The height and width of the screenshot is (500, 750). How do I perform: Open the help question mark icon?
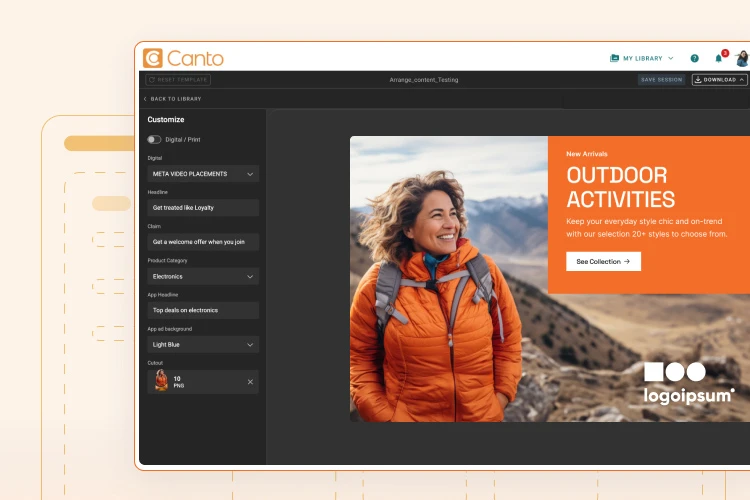(695, 58)
